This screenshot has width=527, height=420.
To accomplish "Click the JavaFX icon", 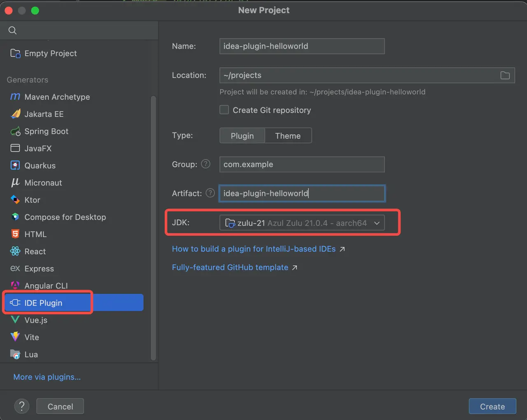I will [x=15, y=148].
